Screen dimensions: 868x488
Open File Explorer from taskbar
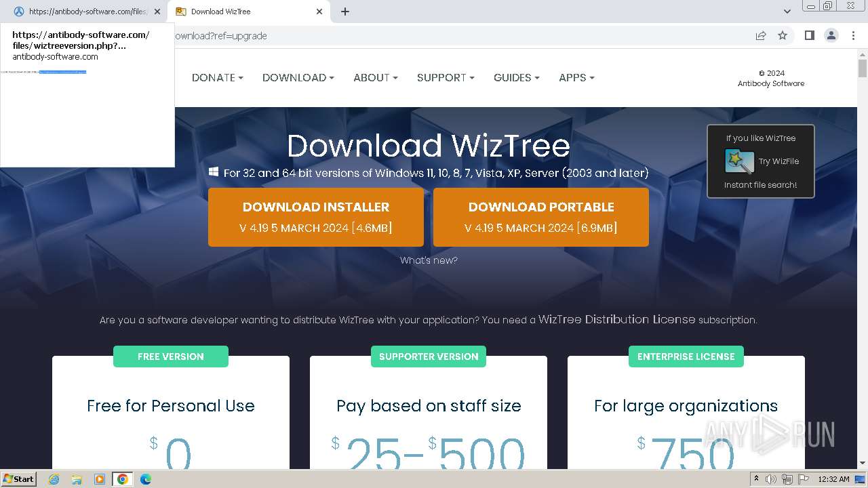pyautogui.click(x=77, y=479)
